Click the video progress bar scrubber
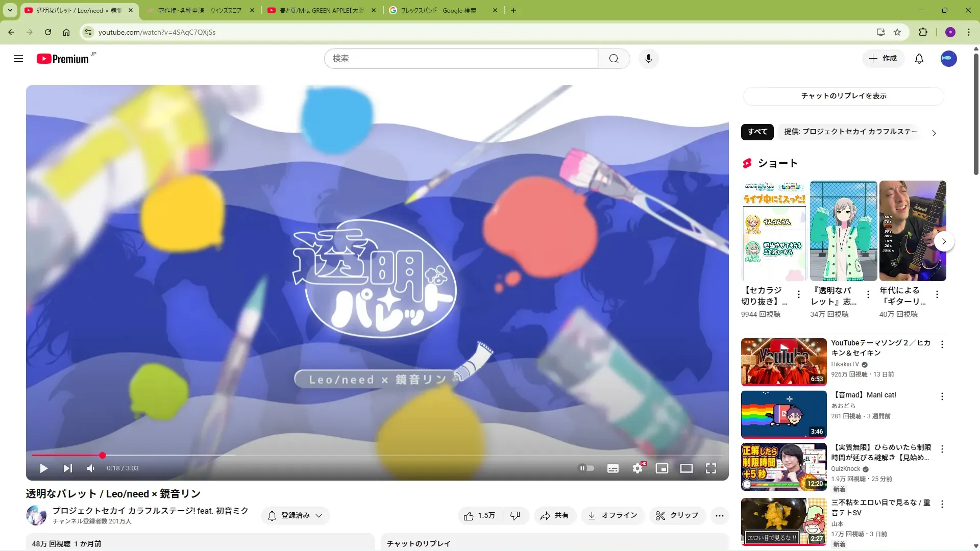Screen dimensions: 980x551 pos(103,455)
